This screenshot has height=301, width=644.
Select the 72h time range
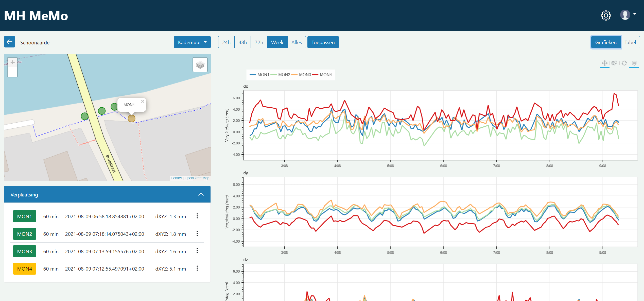click(x=259, y=42)
